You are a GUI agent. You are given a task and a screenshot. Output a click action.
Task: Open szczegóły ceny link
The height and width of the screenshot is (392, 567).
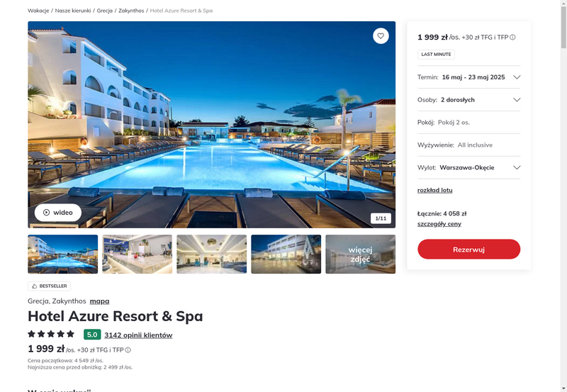(x=439, y=224)
